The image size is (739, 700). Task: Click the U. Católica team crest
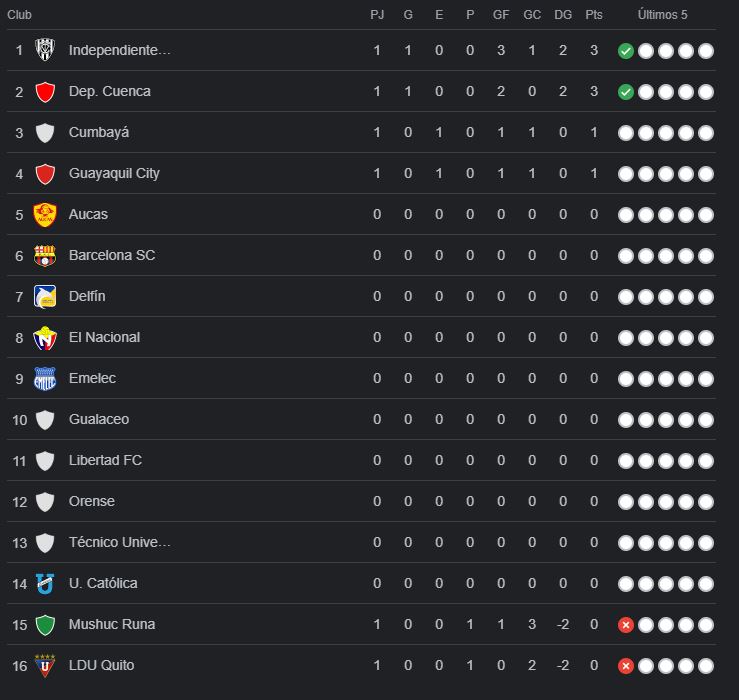coord(44,583)
